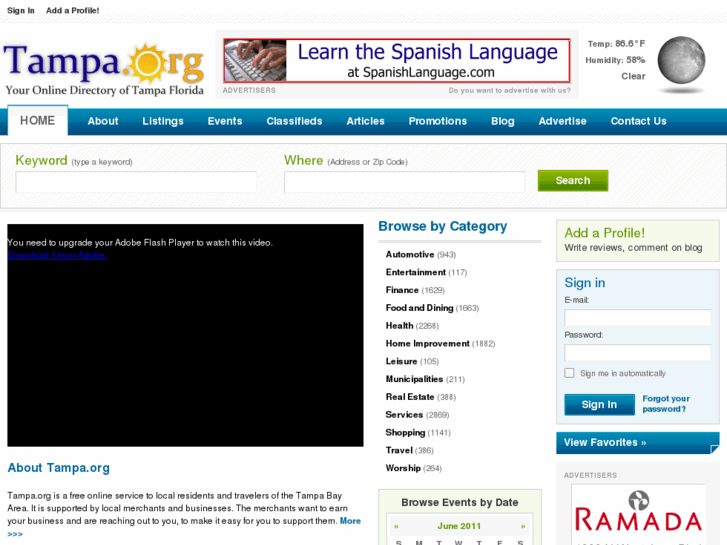Open the Promotions menu item
727x545 pixels.
click(438, 121)
